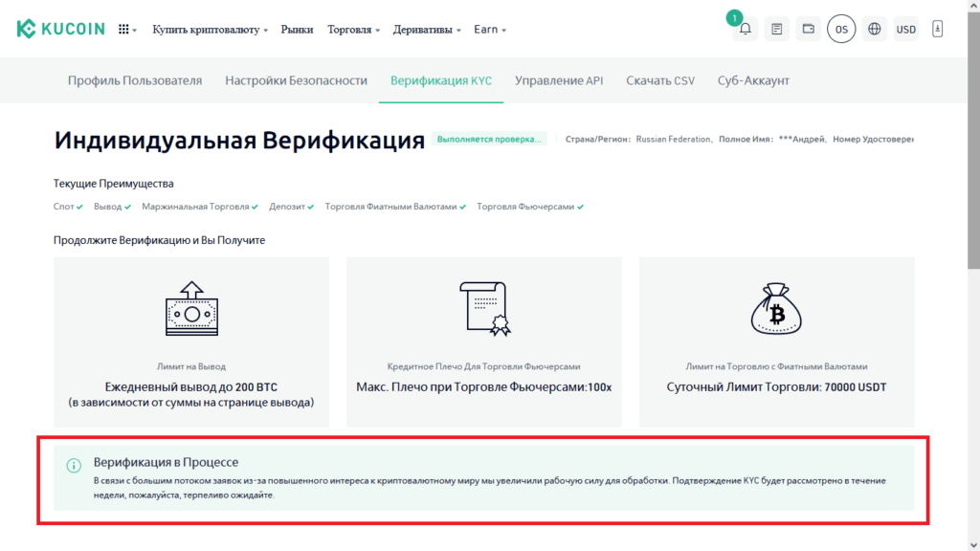Screen dimensions: 980x551
Task: Click the orders list icon in the header
Action: [775, 28]
